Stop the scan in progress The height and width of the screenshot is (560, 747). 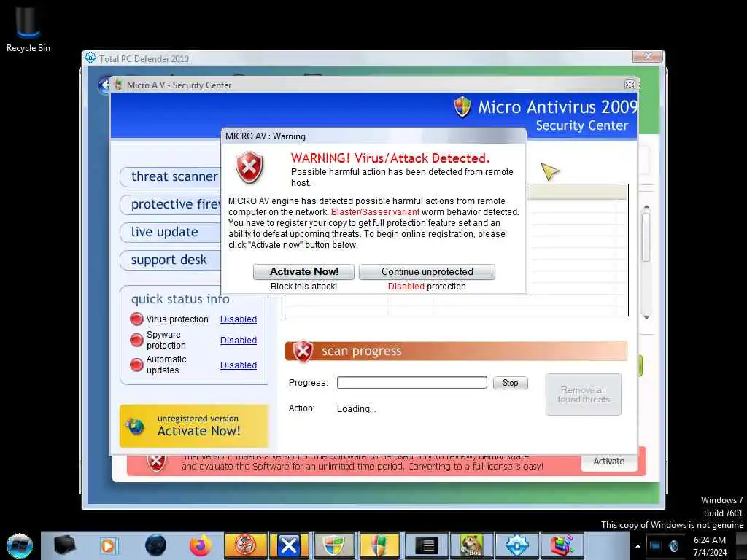click(x=510, y=383)
